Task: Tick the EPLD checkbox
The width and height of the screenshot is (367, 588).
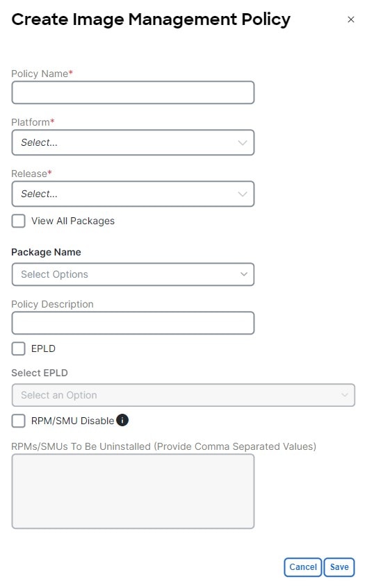Action: pos(18,348)
